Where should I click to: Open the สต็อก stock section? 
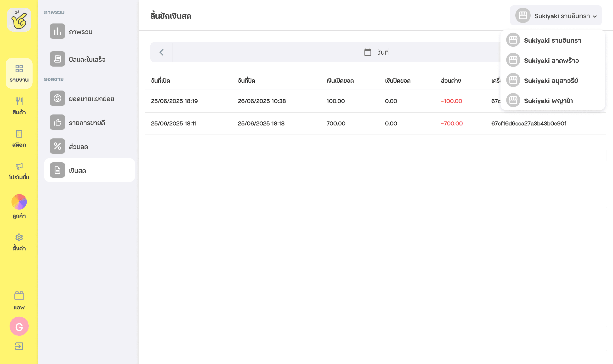[x=19, y=139]
